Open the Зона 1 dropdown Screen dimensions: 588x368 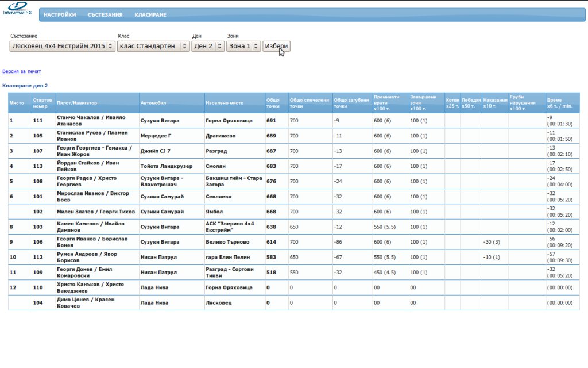point(243,46)
